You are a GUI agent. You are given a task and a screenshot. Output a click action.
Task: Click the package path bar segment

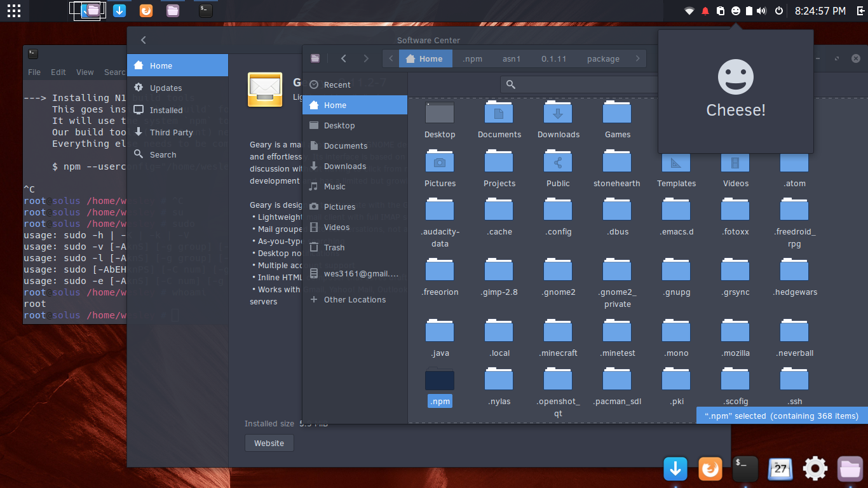(603, 58)
